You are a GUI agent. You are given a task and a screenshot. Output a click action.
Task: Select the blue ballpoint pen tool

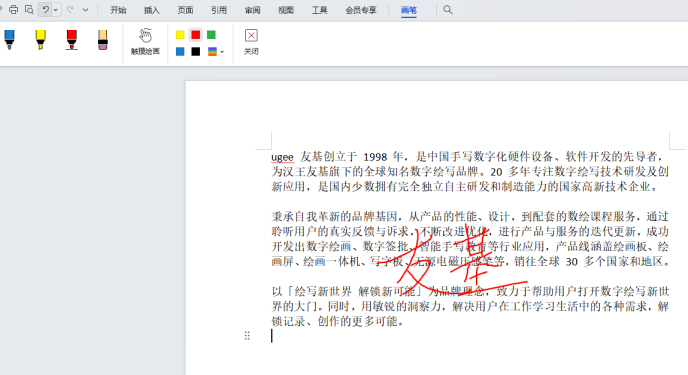[x=9, y=40]
